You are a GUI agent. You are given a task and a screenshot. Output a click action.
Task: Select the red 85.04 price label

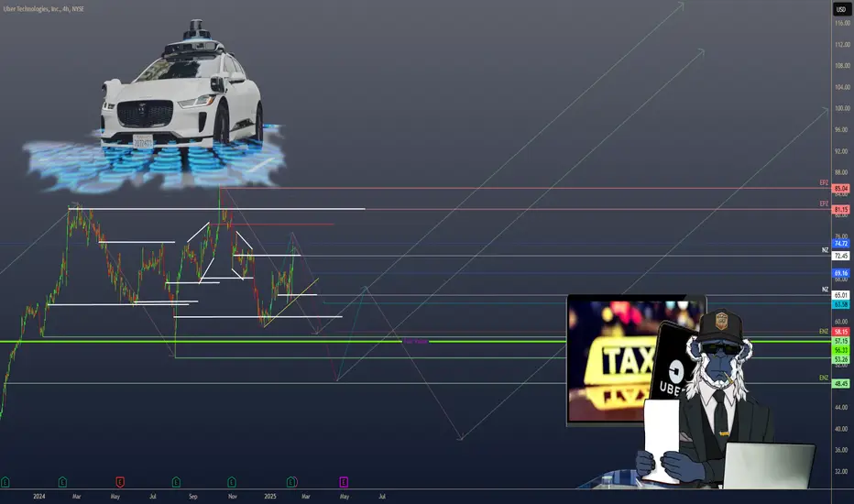point(841,189)
